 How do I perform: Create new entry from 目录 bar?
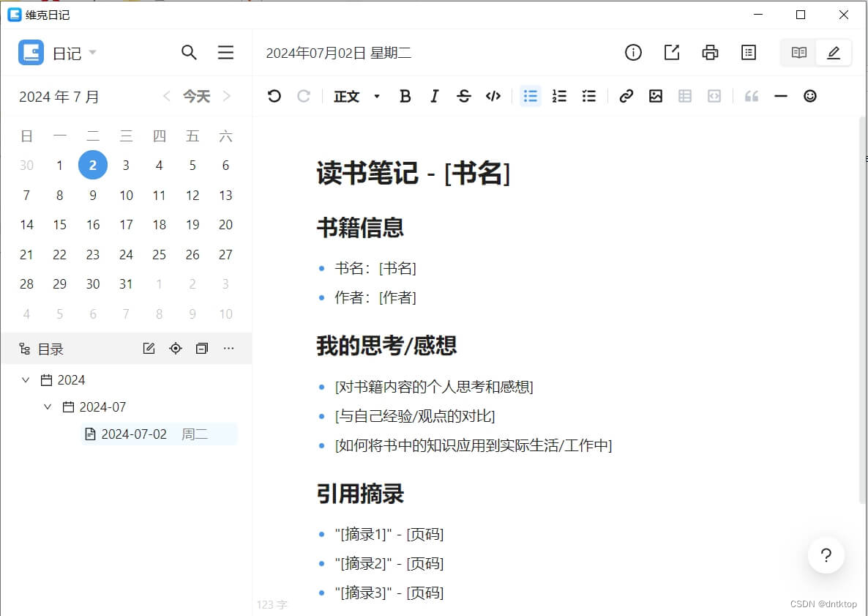tap(149, 349)
